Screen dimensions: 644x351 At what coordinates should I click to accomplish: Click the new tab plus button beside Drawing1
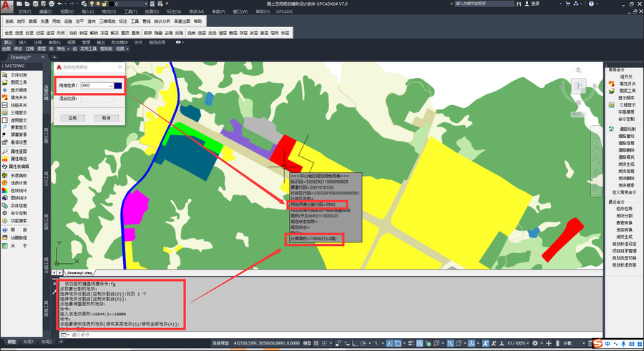click(54, 57)
